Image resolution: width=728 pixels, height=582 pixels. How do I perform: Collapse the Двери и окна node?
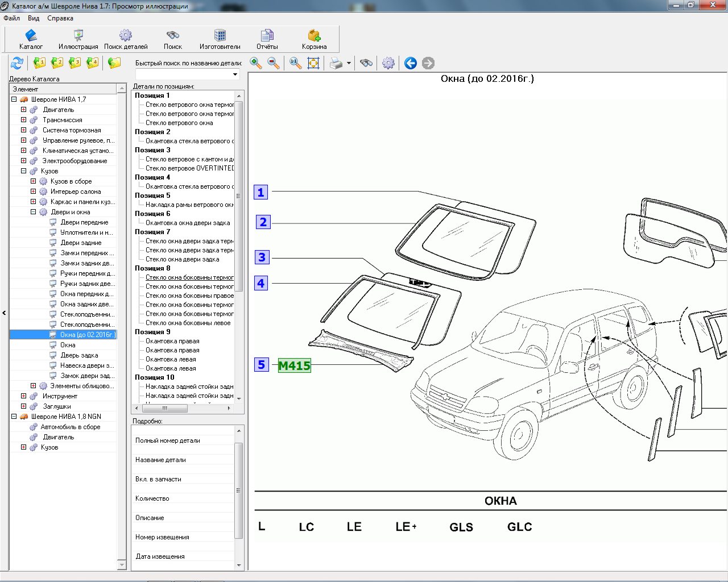33,212
